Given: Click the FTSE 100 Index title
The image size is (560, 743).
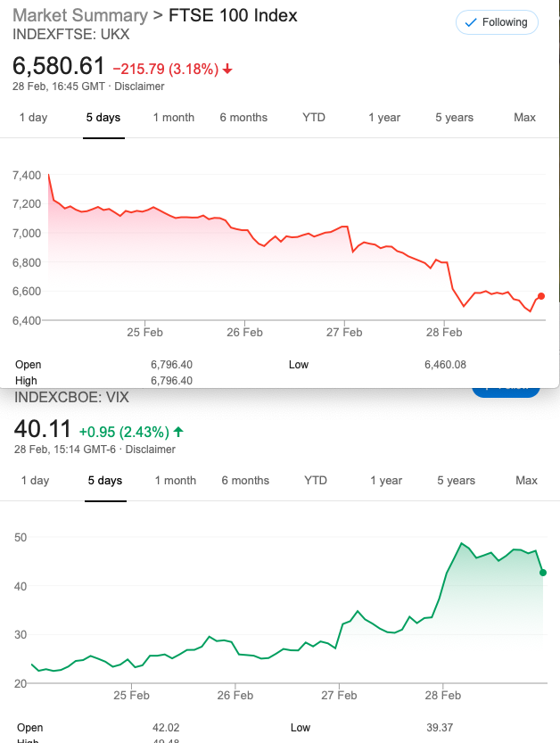Looking at the screenshot, I should pos(233,15).
